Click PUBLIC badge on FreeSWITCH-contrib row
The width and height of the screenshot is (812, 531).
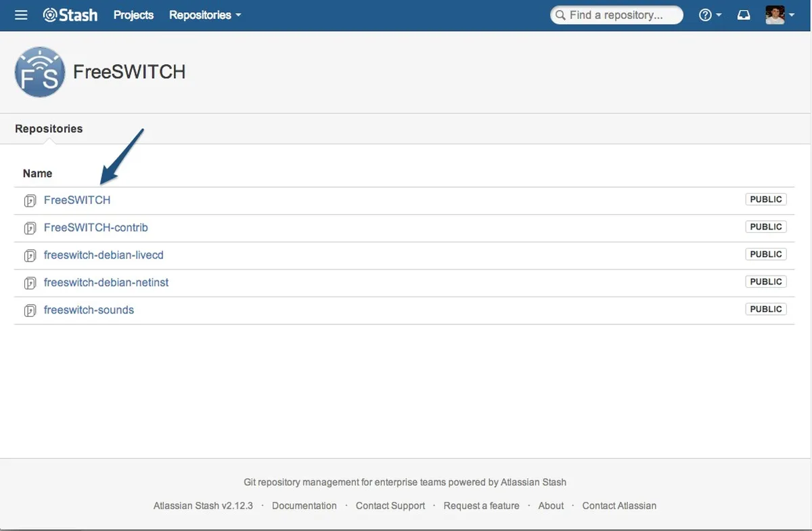coord(766,227)
